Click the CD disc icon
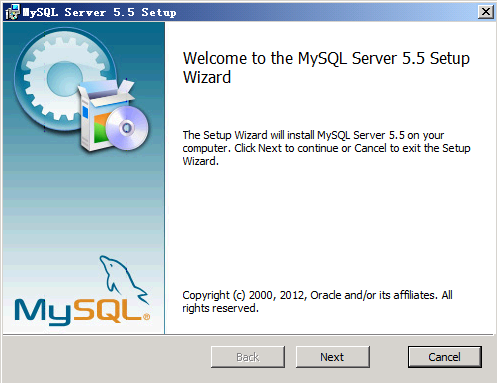Image resolution: width=497 pixels, height=383 pixels. coord(127,128)
